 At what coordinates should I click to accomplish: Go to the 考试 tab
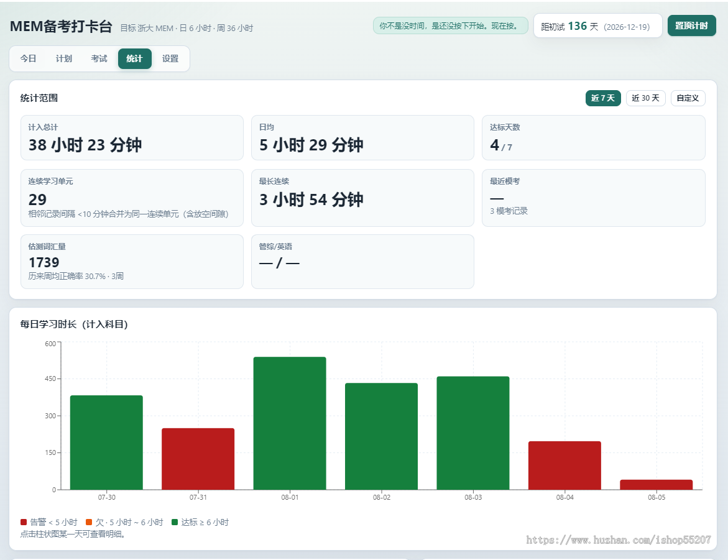99,58
